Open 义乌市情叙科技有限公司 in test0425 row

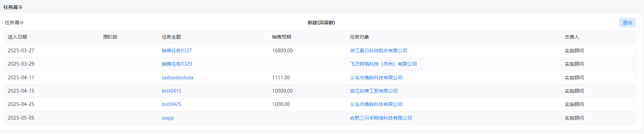[376, 104]
